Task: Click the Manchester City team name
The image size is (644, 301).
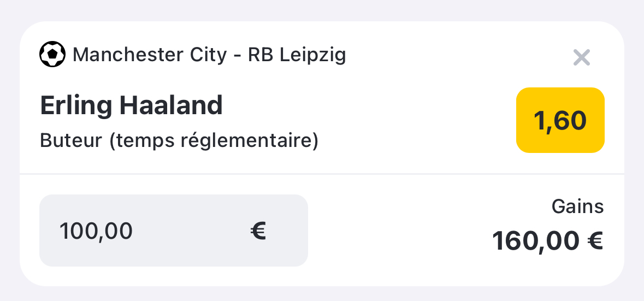Action: pyautogui.click(x=150, y=55)
